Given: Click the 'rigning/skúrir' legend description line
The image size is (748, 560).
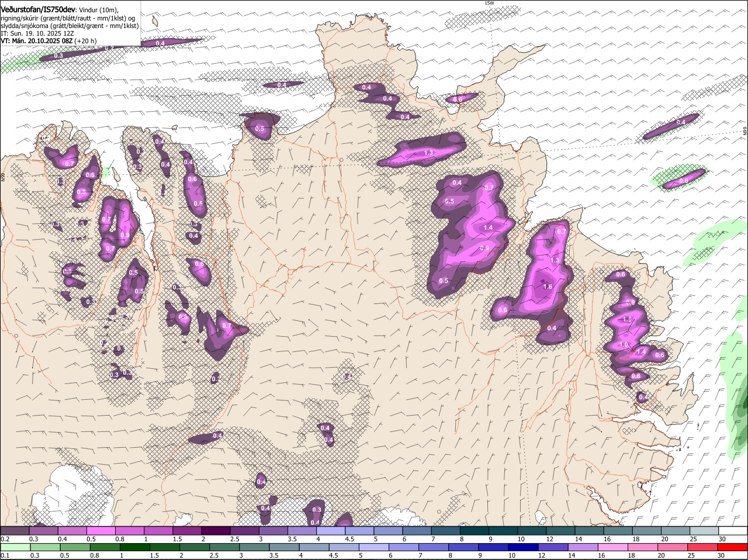Looking at the screenshot, I should (69, 18).
